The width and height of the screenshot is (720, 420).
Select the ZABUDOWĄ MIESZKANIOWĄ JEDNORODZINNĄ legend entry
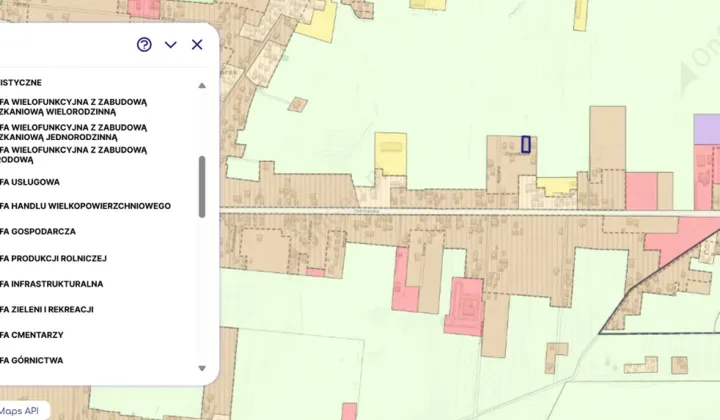pyautogui.click(x=73, y=132)
